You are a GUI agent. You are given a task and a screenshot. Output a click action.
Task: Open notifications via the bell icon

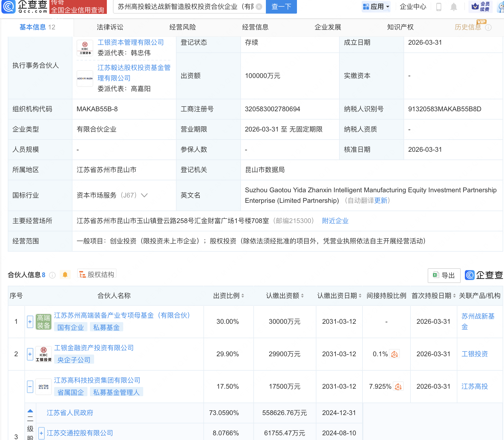(x=453, y=7)
